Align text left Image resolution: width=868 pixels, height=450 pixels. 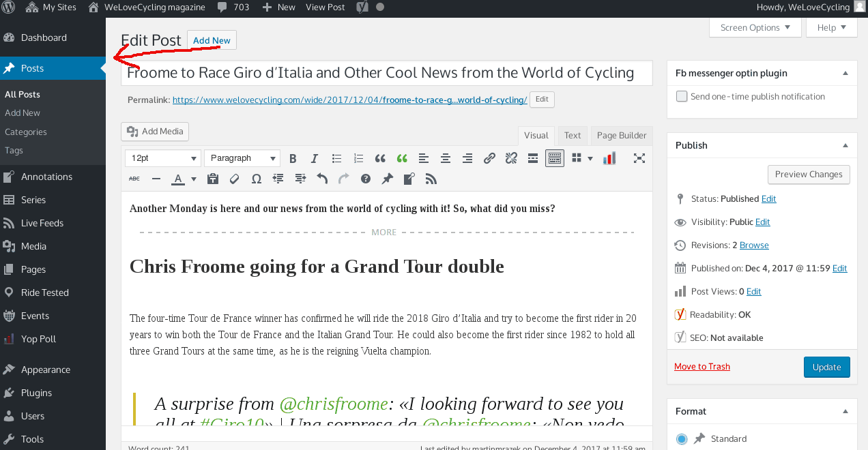[424, 158]
